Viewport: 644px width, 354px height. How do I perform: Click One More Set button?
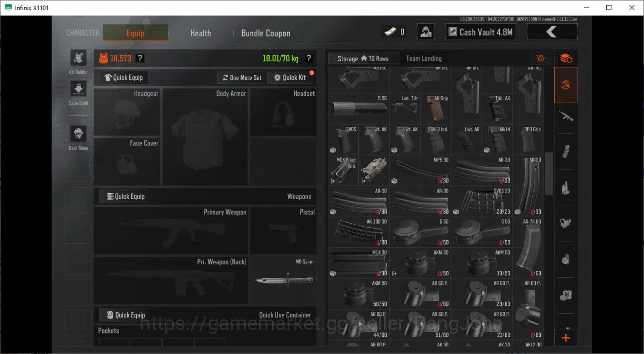(242, 77)
